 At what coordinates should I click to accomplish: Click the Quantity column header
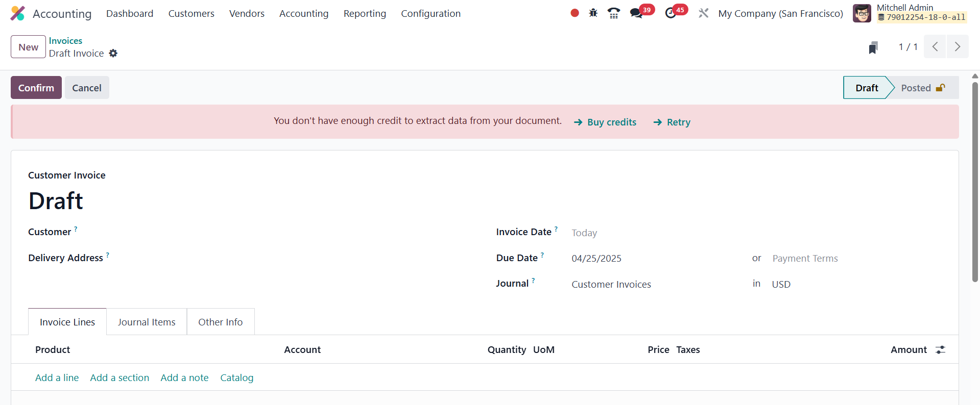[507, 350]
